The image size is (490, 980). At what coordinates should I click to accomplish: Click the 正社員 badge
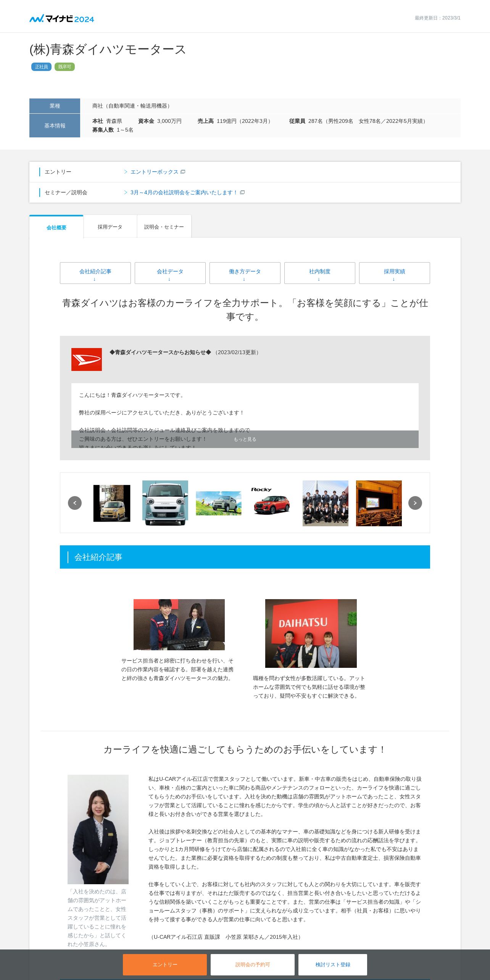[41, 67]
